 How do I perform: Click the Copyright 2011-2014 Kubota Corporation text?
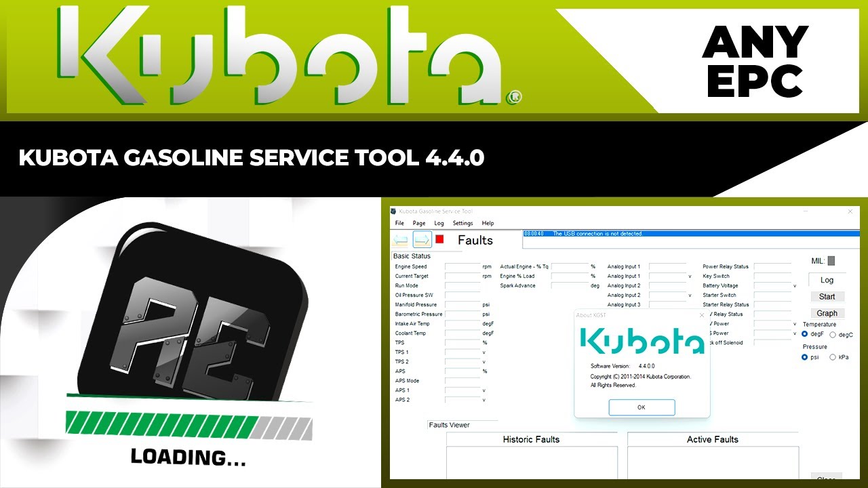pos(641,377)
